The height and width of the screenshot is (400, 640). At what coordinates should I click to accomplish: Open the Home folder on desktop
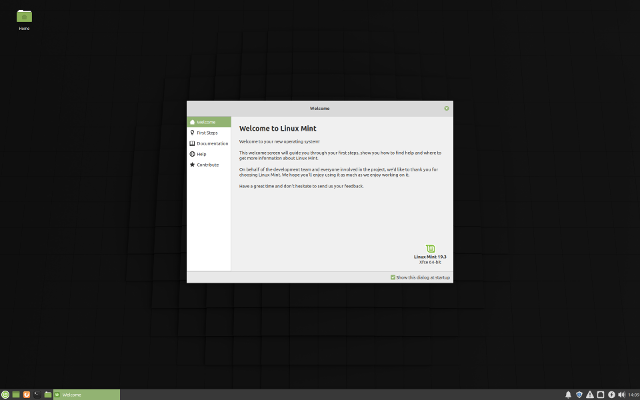tap(24, 20)
